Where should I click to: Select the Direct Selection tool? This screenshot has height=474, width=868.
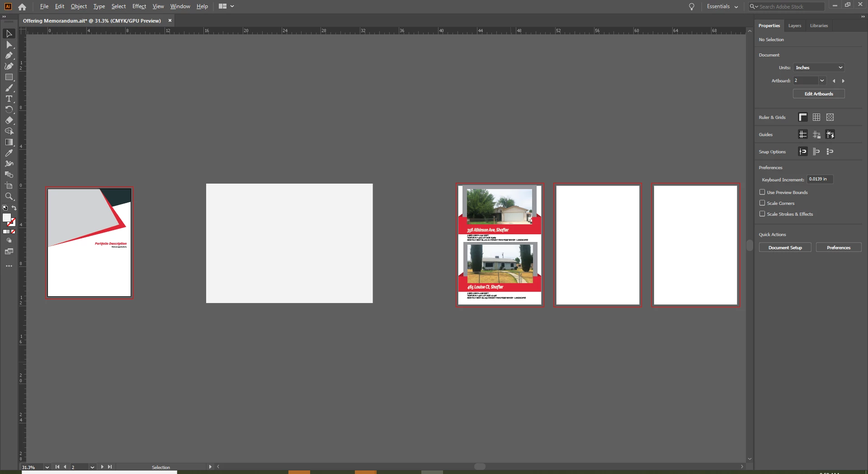click(9, 45)
